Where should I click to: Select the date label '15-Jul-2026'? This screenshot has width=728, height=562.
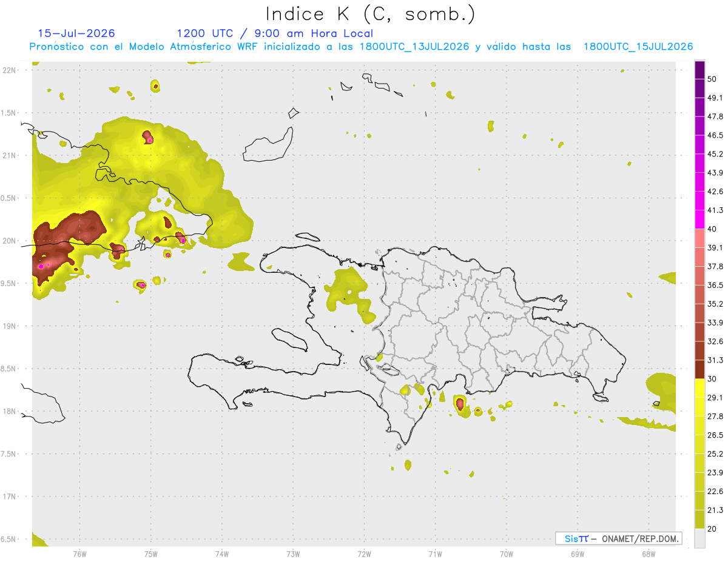point(76,33)
